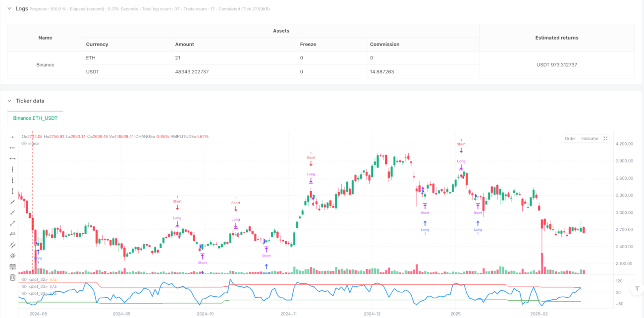Toggle the plot_33 eye icon
This screenshot has width=644, height=318.
coord(24,286)
